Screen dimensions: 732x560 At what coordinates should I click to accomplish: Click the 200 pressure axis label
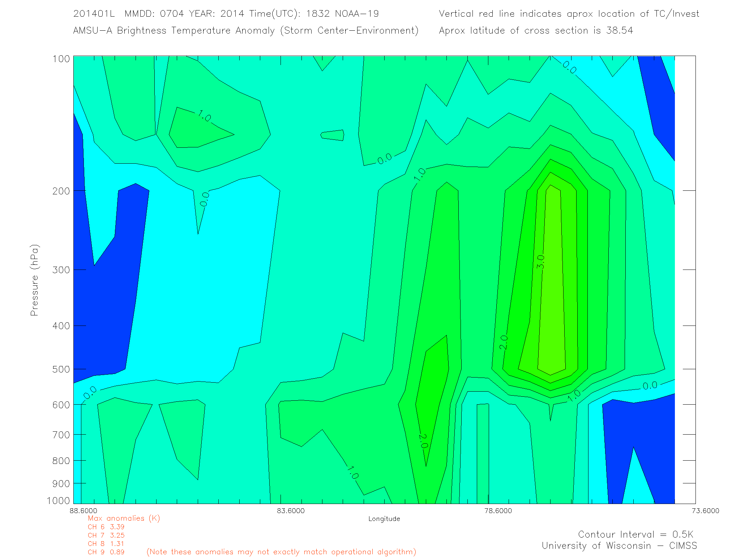click(61, 191)
